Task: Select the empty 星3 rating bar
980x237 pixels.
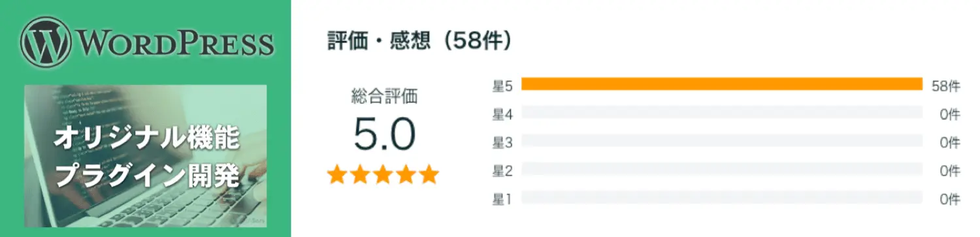Action: point(721,142)
